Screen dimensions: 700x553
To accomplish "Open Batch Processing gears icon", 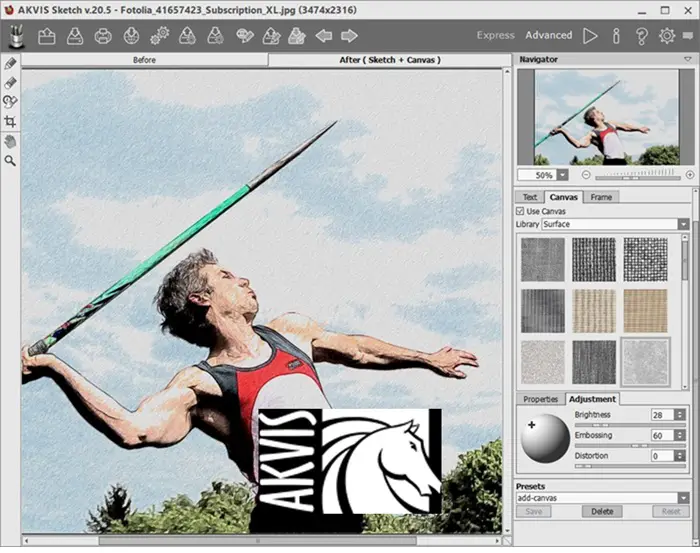I will (x=159, y=36).
